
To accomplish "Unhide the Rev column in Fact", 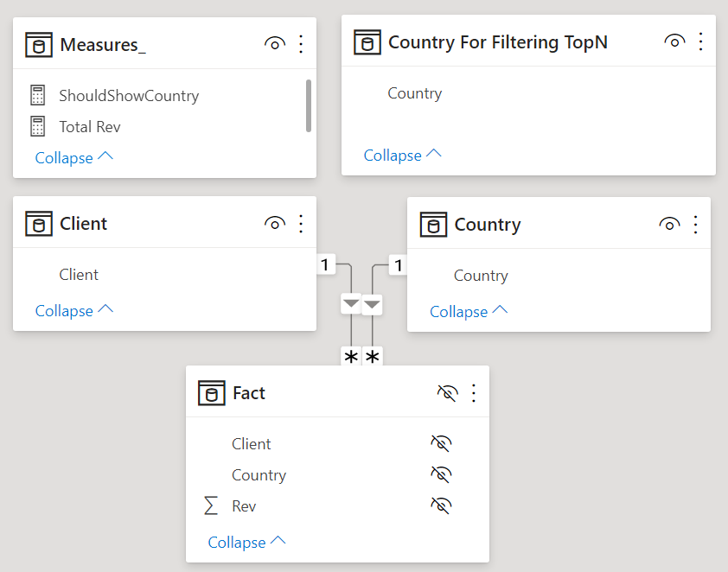I will point(441,505).
